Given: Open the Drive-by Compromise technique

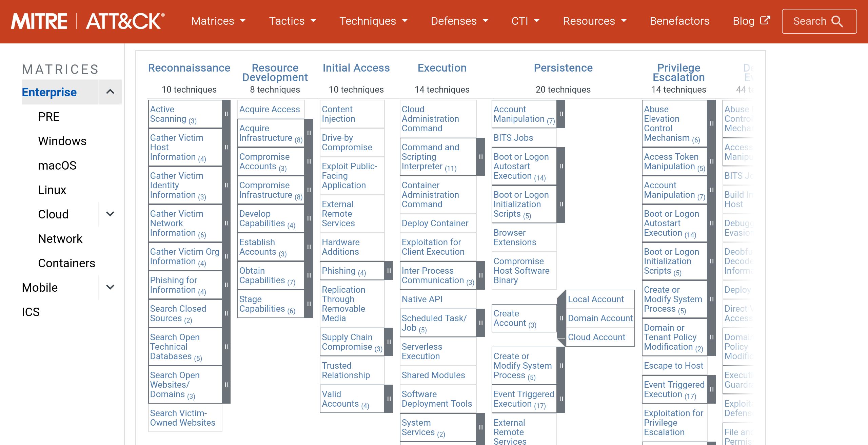Looking at the screenshot, I should coord(347,142).
